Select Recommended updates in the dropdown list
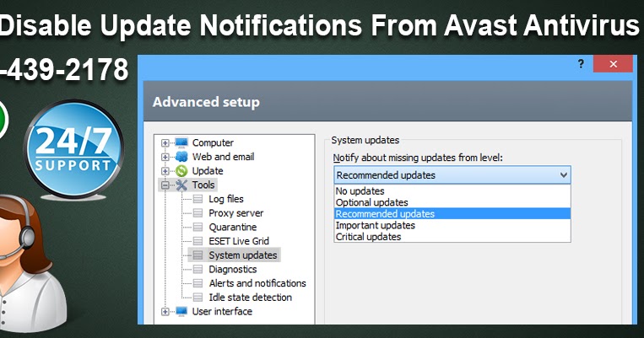This screenshot has height=338, width=644. click(x=452, y=214)
